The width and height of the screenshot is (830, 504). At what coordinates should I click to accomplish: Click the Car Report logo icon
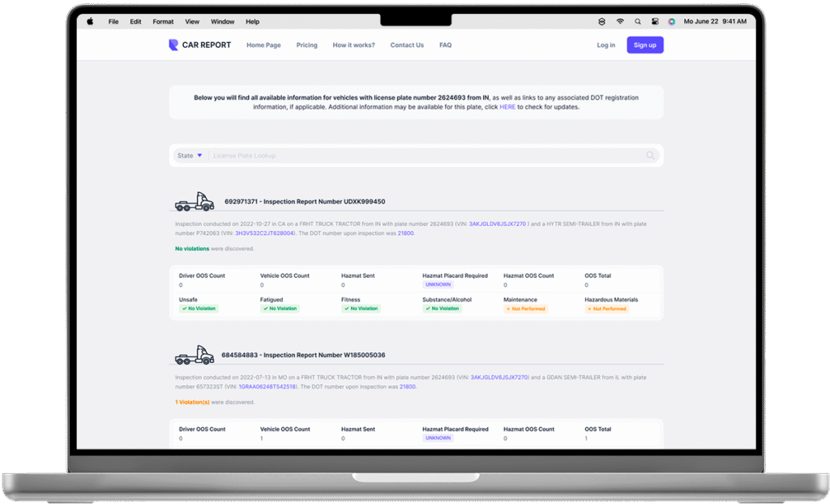click(173, 45)
